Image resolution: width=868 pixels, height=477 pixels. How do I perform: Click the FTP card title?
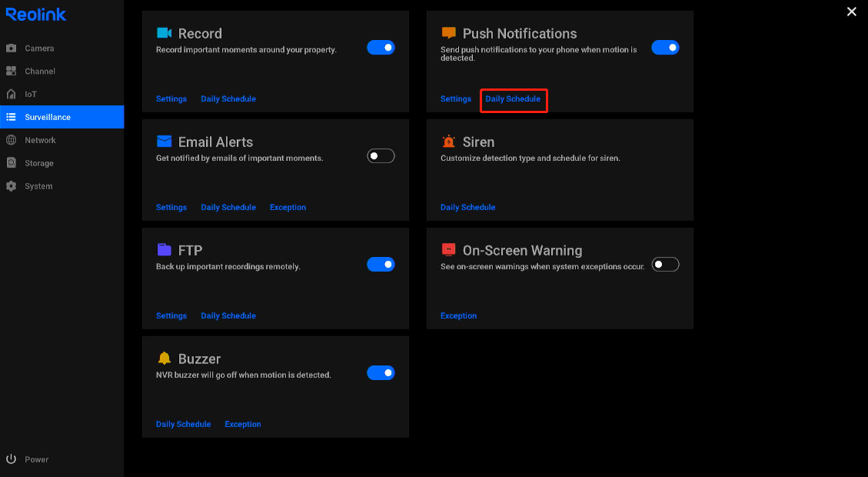190,250
